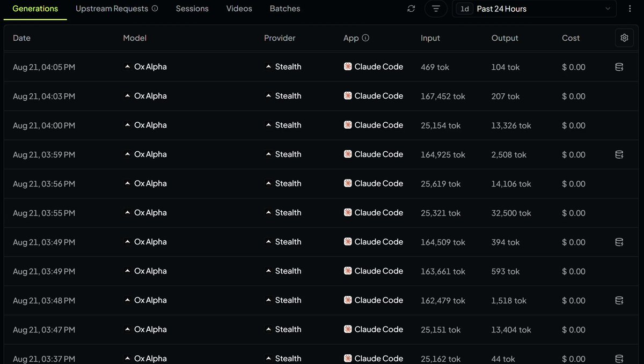Click the Date column header

(21, 38)
